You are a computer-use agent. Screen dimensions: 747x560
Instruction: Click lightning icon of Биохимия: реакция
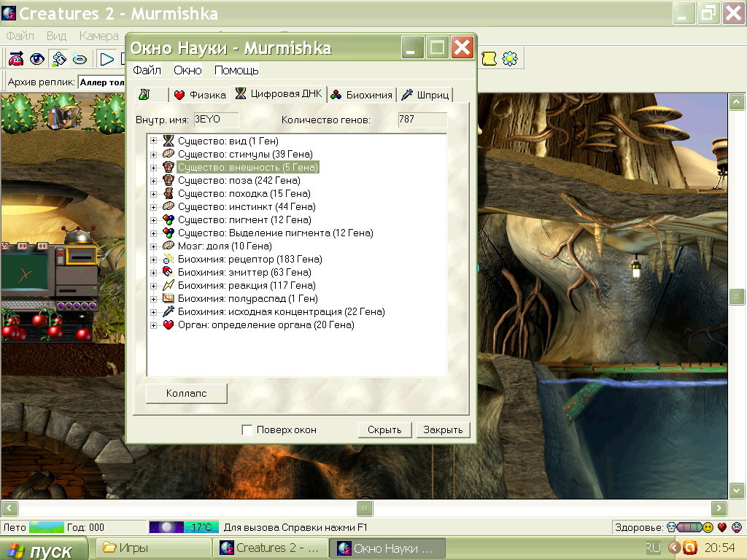[x=169, y=285]
